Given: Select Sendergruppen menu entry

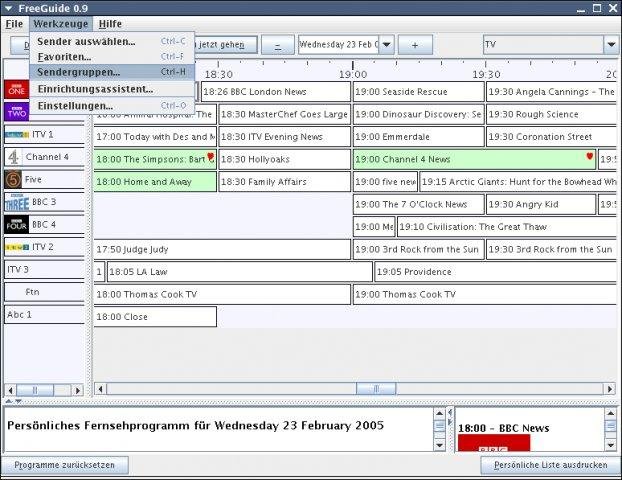Looking at the screenshot, I should (x=112, y=72).
